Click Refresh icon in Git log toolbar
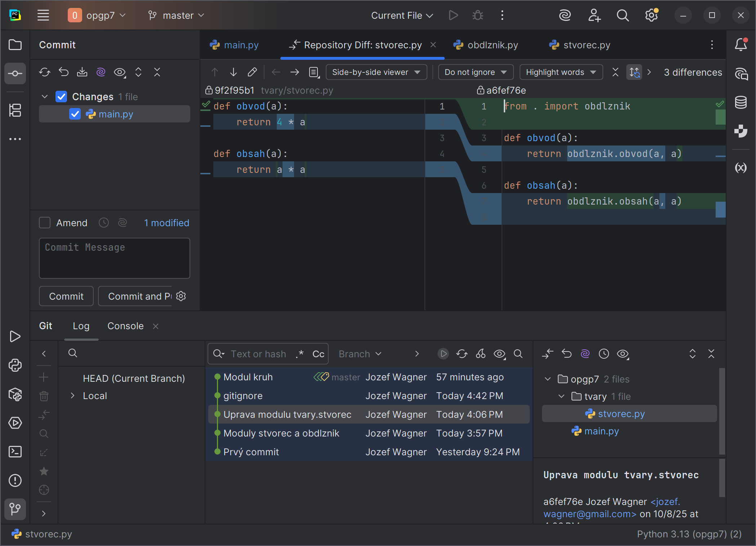 [462, 354]
